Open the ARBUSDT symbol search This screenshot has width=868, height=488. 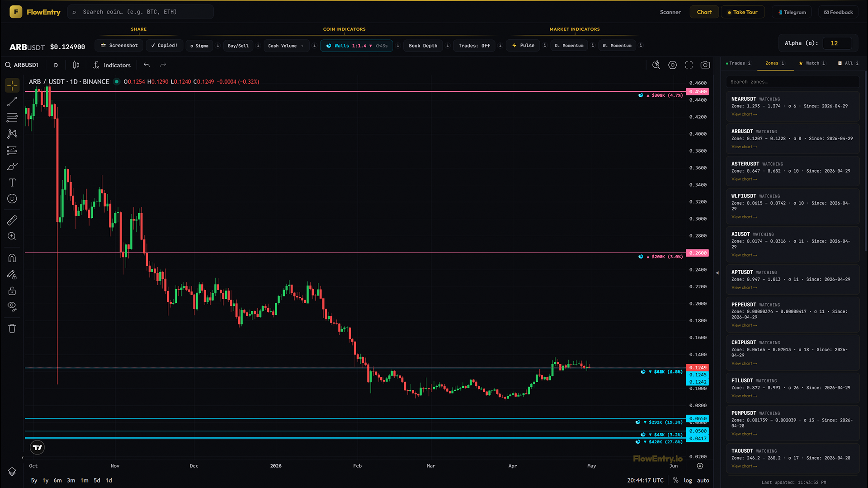[x=22, y=65]
